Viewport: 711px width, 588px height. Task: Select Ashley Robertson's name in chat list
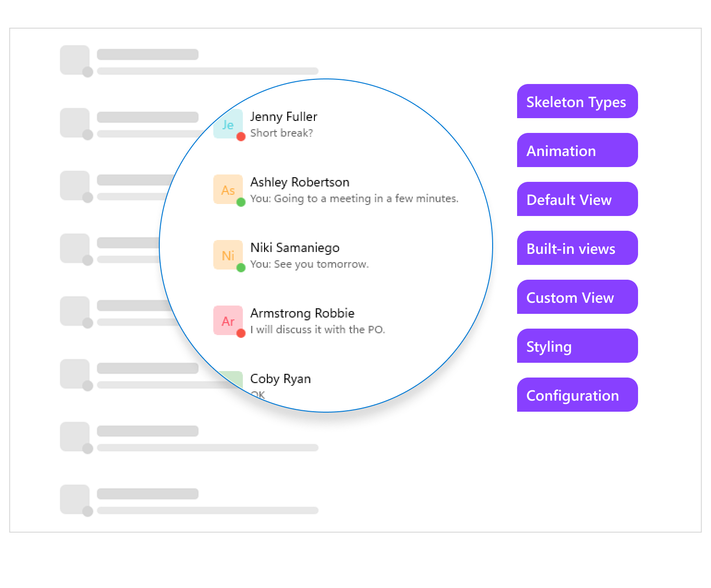click(x=300, y=182)
